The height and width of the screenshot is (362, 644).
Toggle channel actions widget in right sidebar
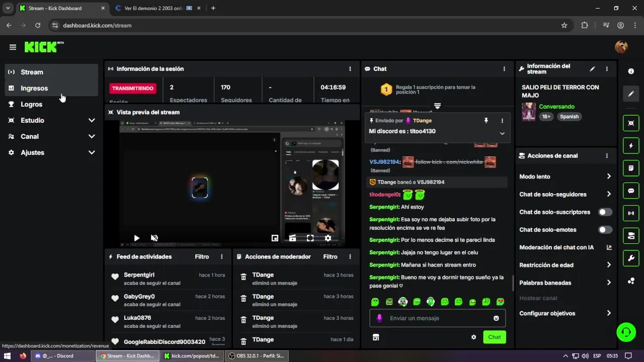[631, 235]
